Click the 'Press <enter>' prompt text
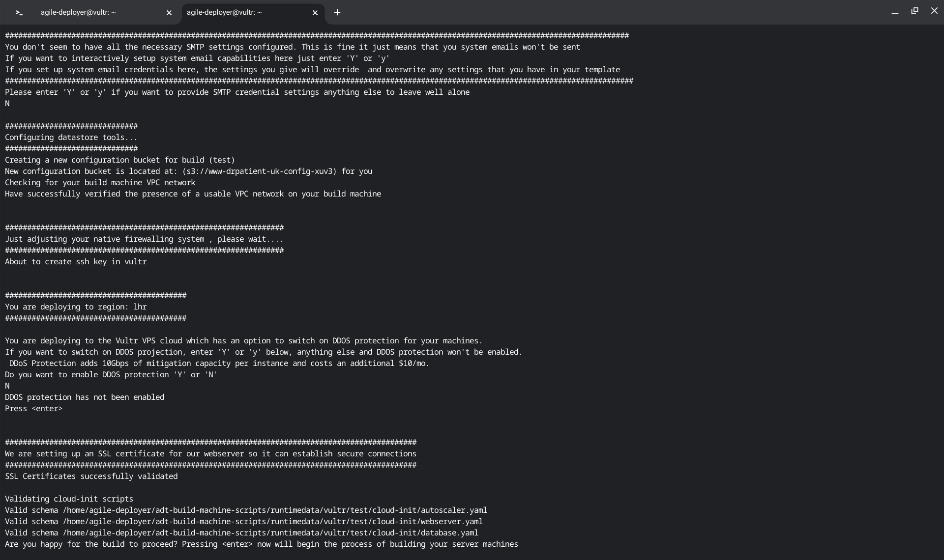This screenshot has height=560, width=944. [x=34, y=409]
